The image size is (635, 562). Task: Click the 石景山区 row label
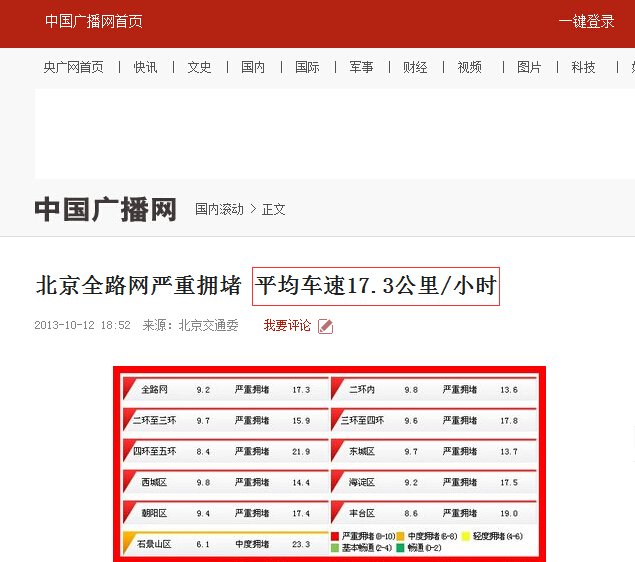154,544
